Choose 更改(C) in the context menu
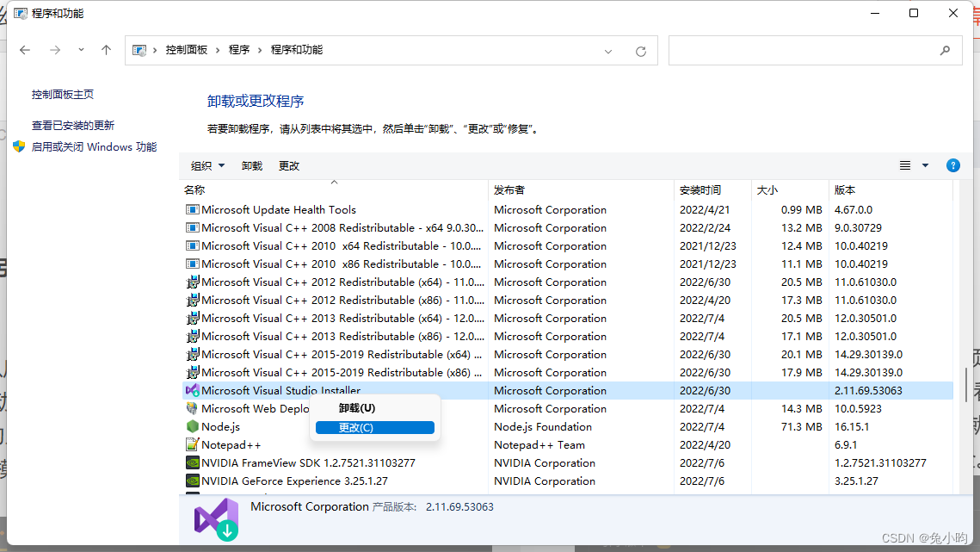 point(375,427)
